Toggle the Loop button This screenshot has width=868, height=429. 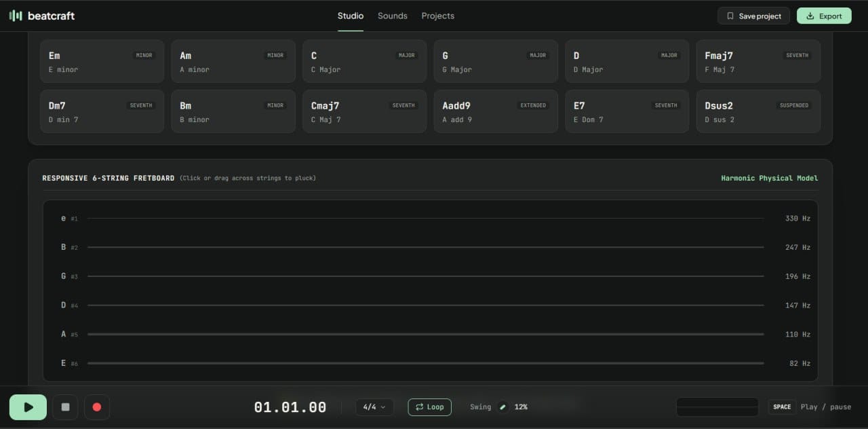pyautogui.click(x=429, y=407)
